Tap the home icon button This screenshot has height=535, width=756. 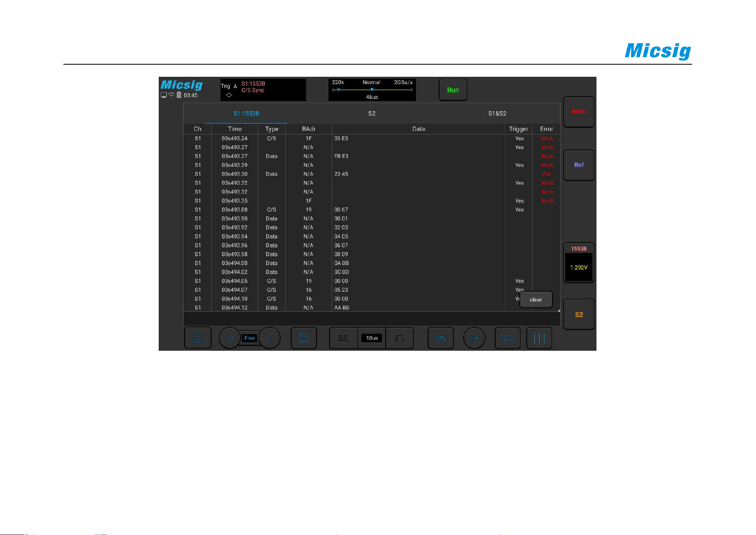click(198, 338)
